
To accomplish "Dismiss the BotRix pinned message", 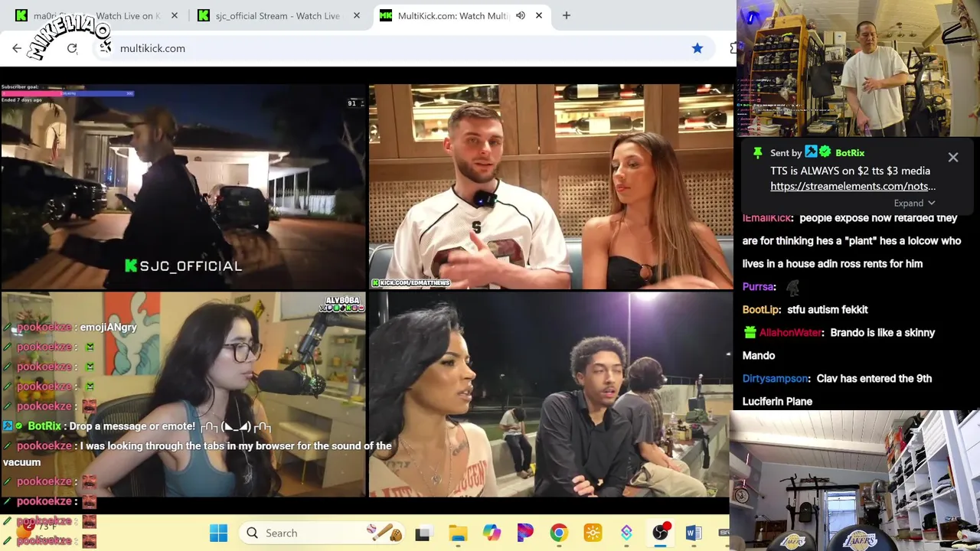I will pyautogui.click(x=953, y=157).
